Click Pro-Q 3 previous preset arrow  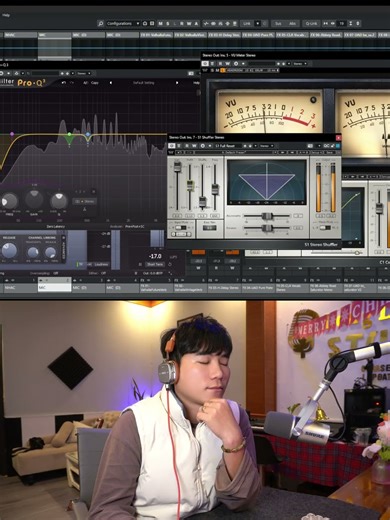(111, 83)
